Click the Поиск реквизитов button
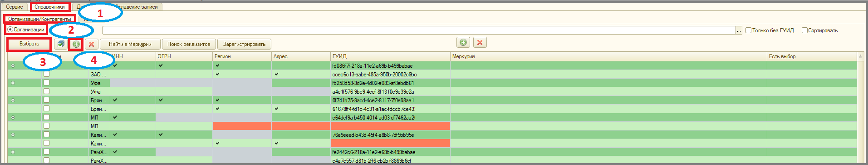 (x=189, y=44)
